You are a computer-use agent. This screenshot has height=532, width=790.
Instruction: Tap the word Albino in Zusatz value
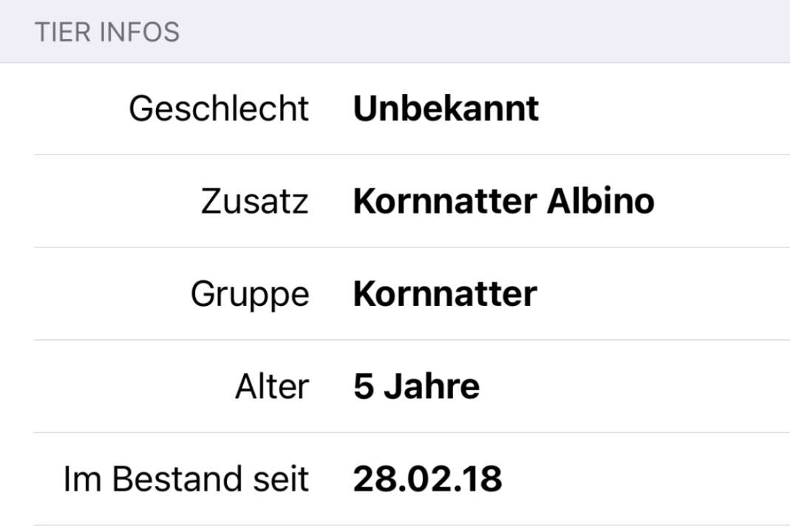[x=601, y=201]
